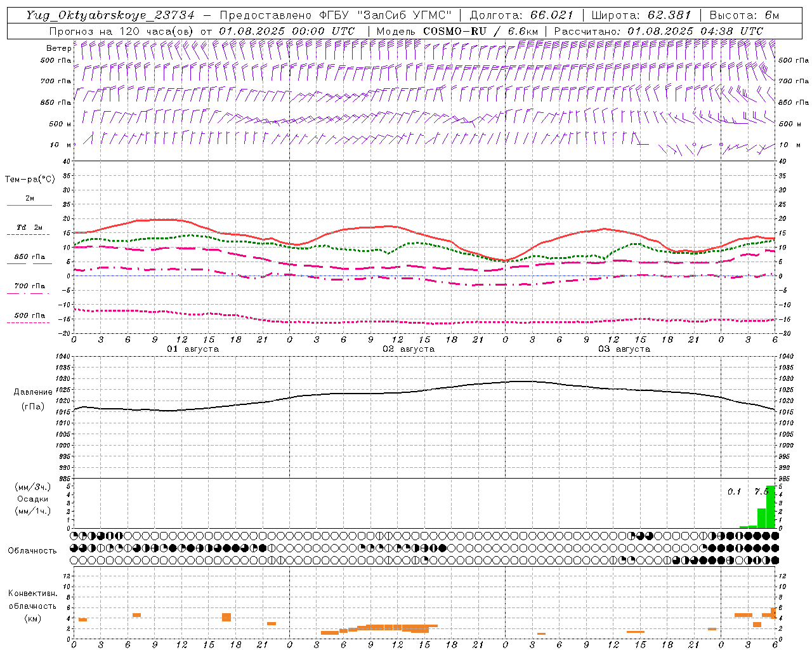Screen dimensions: 812x650
Task: Click the tallest green precipitation bar
Action: click(770, 507)
